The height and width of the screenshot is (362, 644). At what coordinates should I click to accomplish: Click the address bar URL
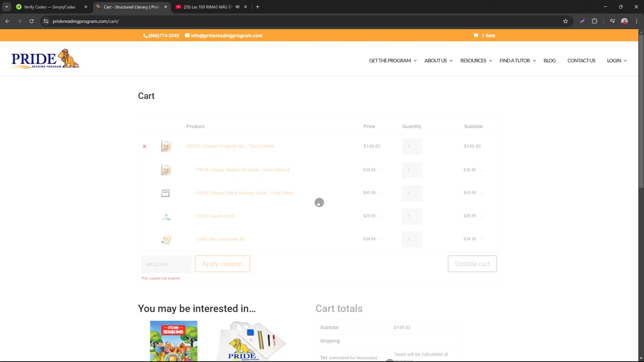point(85,21)
